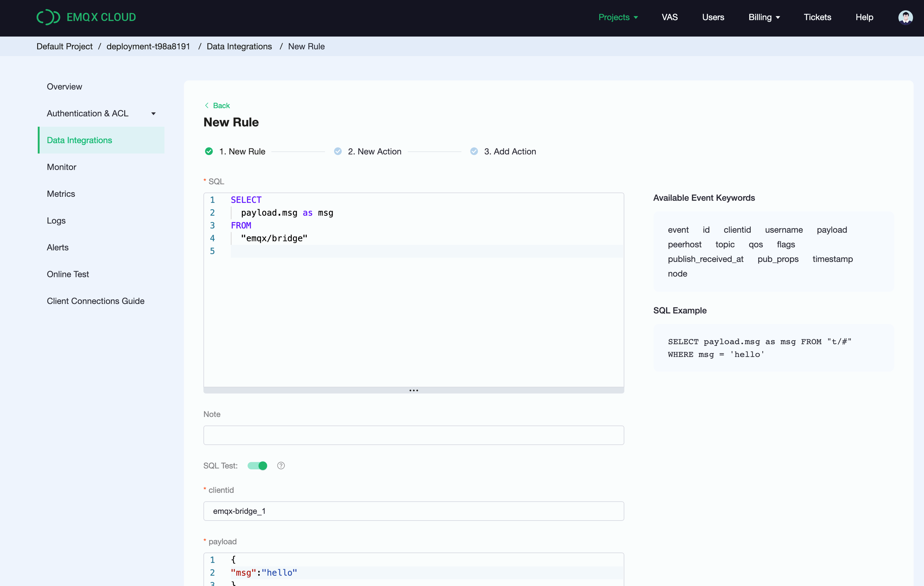Click the Note input field
Screen dimensions: 924x586
click(x=413, y=435)
